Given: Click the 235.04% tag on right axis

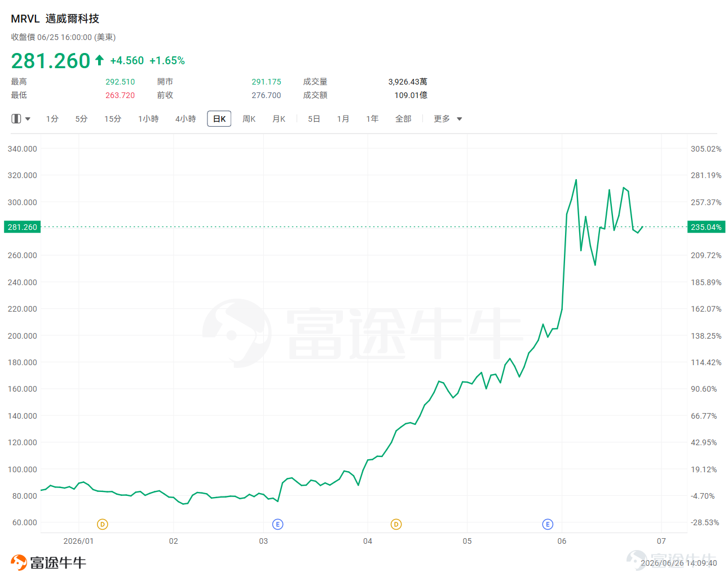Looking at the screenshot, I should coord(707,227).
